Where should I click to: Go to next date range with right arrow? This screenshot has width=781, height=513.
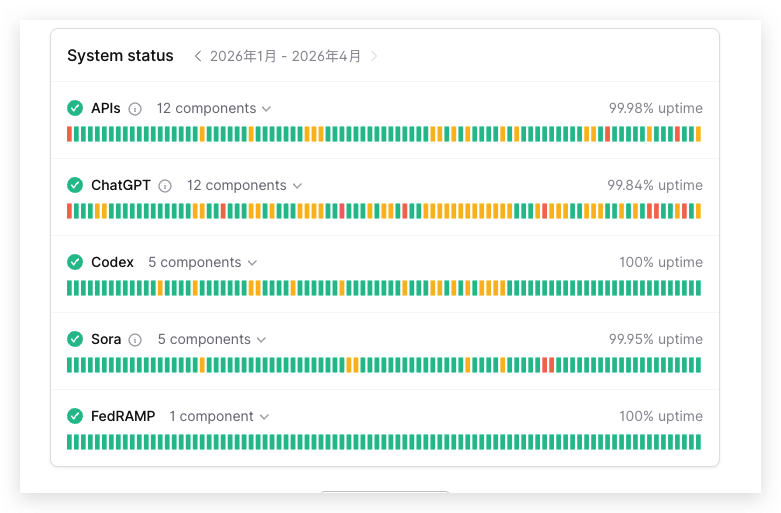tap(374, 56)
